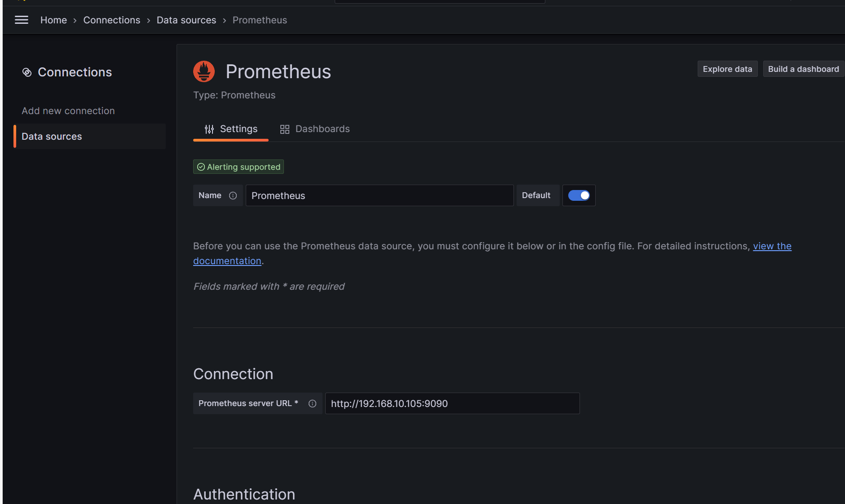
Task: Click the Authentication section heading
Action: [x=244, y=494]
